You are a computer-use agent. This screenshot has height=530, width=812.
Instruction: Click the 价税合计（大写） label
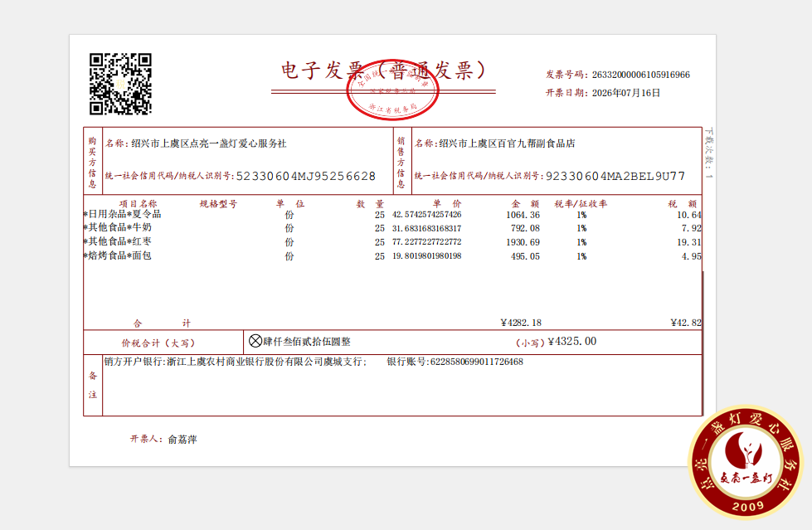[x=158, y=343]
